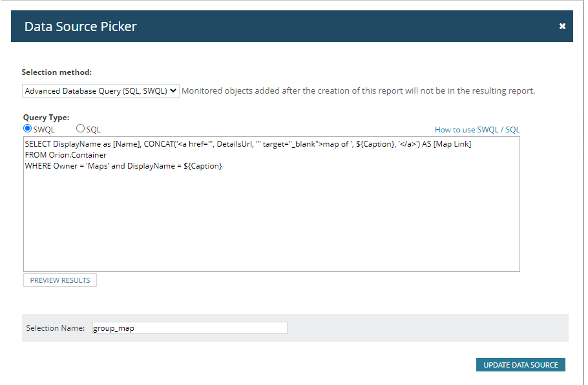Click the Query Type: label
The height and width of the screenshot is (385, 588).
coord(46,118)
